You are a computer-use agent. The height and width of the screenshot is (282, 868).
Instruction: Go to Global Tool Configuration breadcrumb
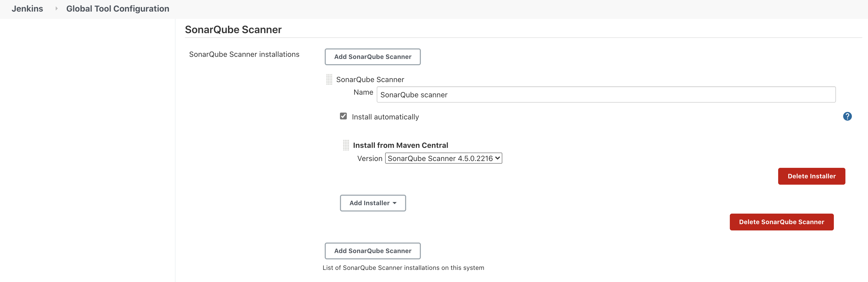click(x=118, y=9)
